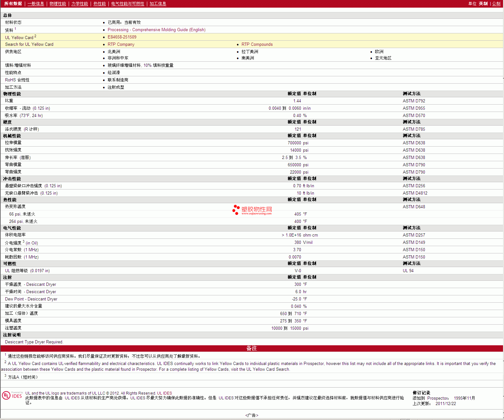Viewport: 504px width, 420px height.
Task: Open the UL 94 test method link
Action: click(x=408, y=271)
